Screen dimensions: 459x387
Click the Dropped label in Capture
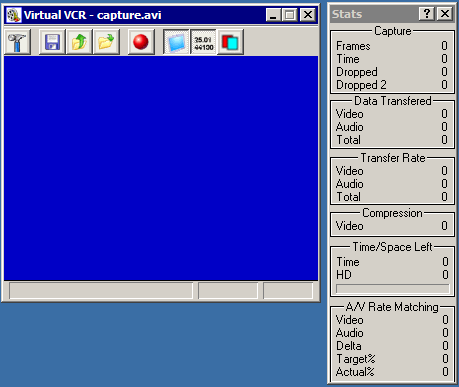coord(357,72)
